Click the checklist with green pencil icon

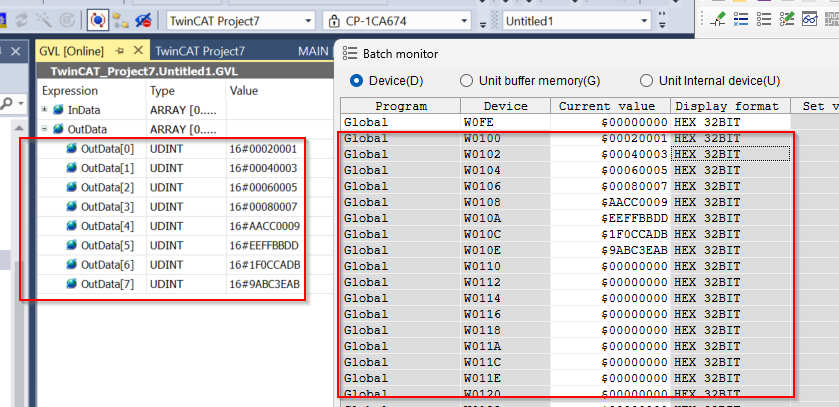click(x=787, y=20)
